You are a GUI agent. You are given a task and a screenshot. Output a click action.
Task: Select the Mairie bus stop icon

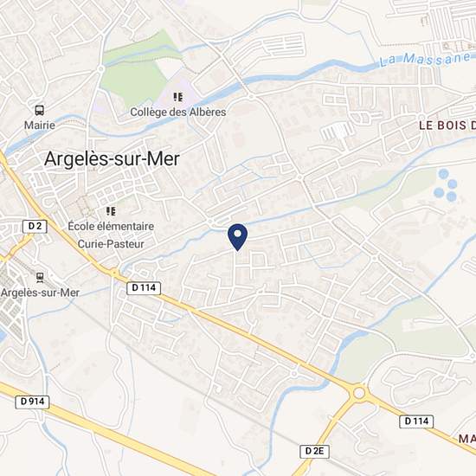[x=39, y=110]
